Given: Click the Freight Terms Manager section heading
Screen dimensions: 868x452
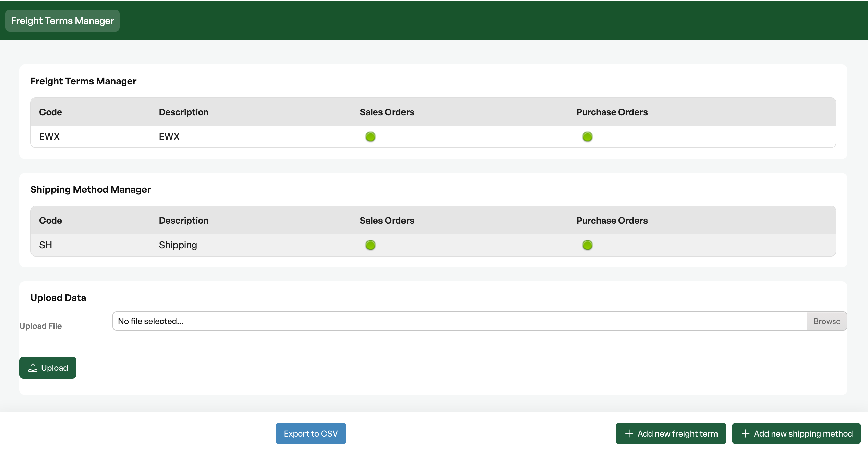Looking at the screenshot, I should 83,81.
